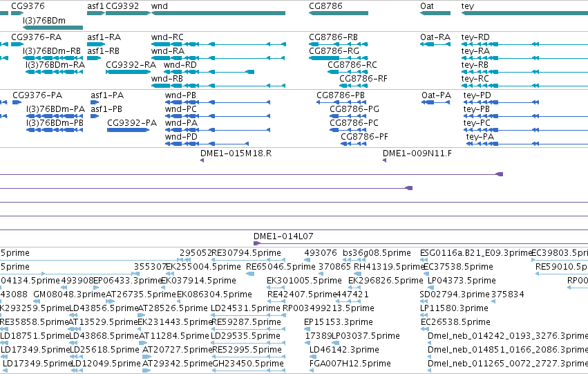Viewport: 588px width, 374px height.
Task: Open protein CG8786-PB
Action: (x=341, y=95)
